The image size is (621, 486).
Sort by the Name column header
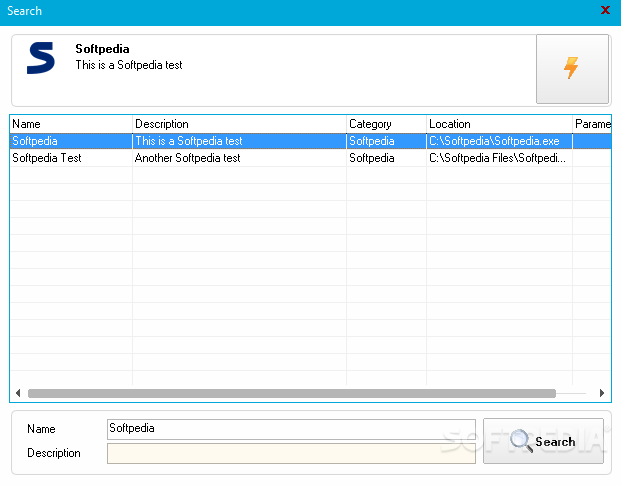point(71,124)
